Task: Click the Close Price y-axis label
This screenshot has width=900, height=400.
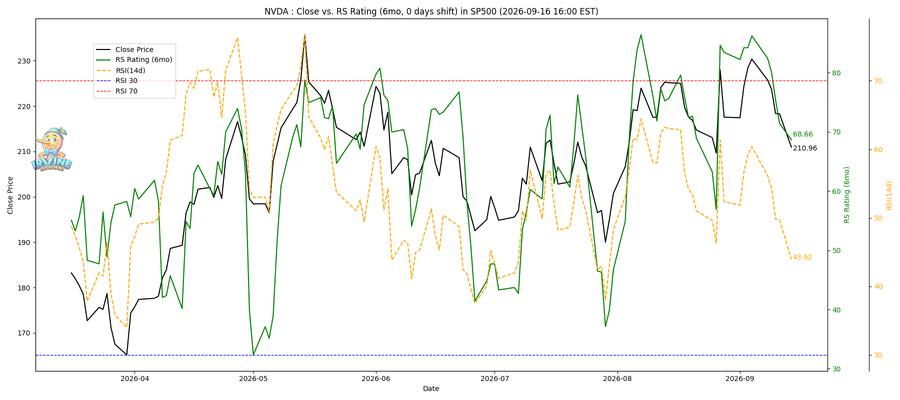Action: click(10, 197)
